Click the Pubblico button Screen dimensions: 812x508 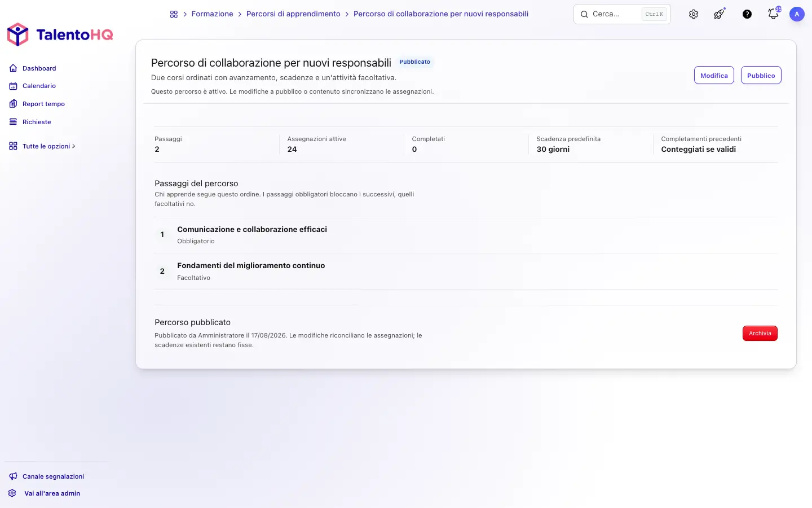pos(761,76)
